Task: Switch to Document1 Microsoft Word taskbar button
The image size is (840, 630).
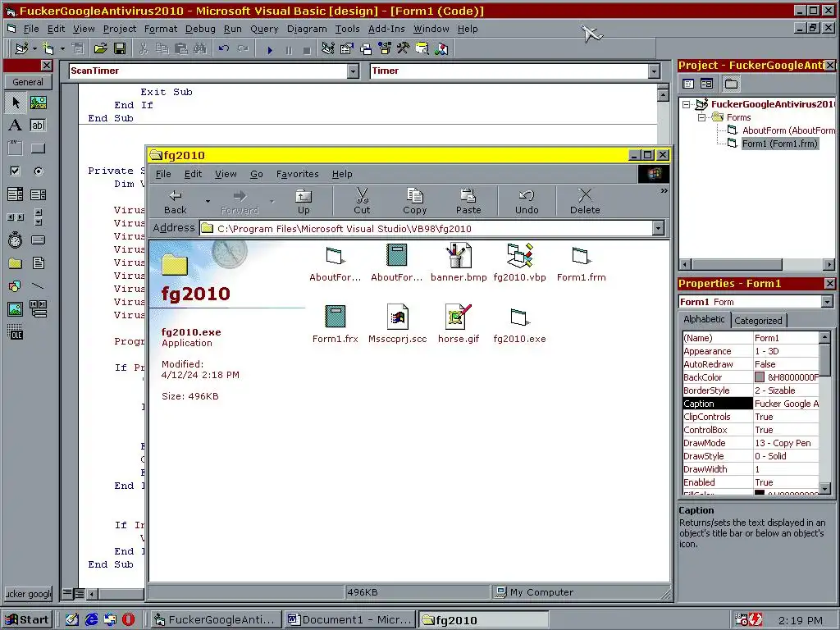Action: point(350,620)
